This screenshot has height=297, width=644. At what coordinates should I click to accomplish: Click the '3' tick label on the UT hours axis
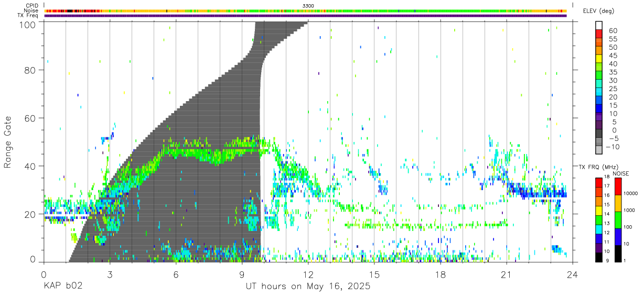pos(110,274)
